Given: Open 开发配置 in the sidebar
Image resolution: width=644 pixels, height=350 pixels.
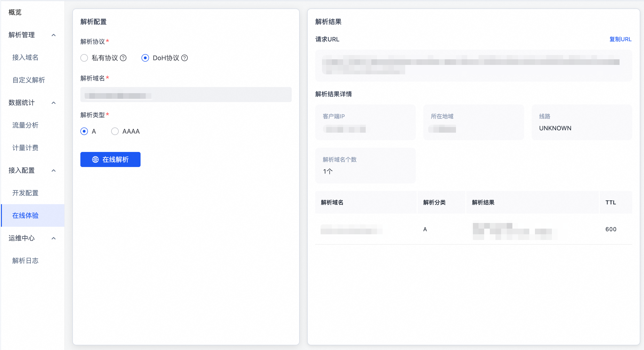Looking at the screenshot, I should pos(25,193).
